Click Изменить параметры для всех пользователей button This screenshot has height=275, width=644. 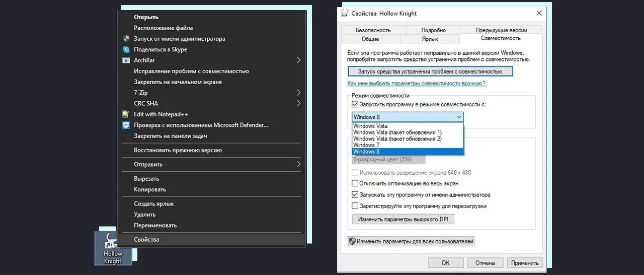click(x=411, y=241)
